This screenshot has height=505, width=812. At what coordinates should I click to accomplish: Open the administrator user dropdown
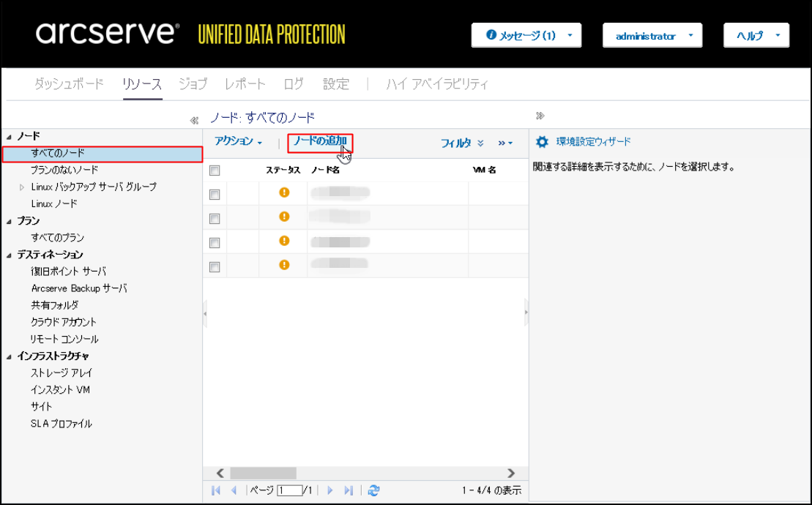click(652, 36)
